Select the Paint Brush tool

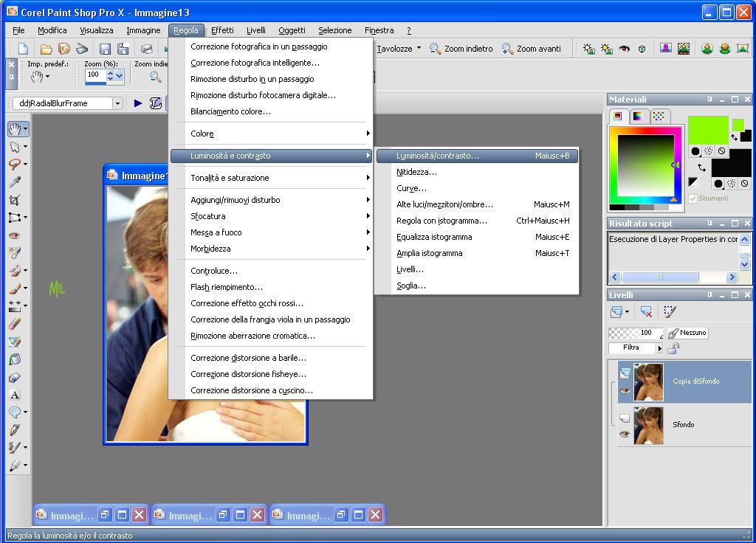tap(15, 288)
